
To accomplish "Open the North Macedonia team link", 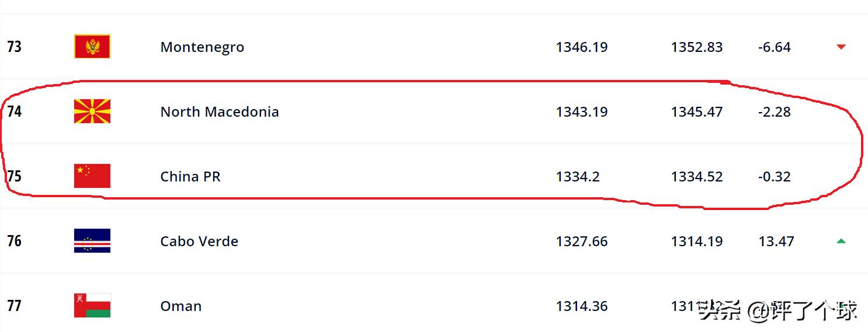I will coord(219,112).
